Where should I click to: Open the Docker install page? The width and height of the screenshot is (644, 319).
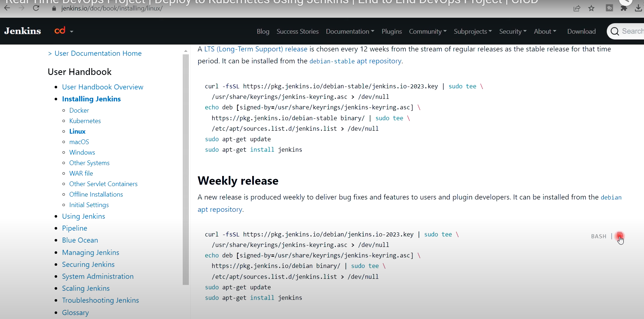(79, 110)
